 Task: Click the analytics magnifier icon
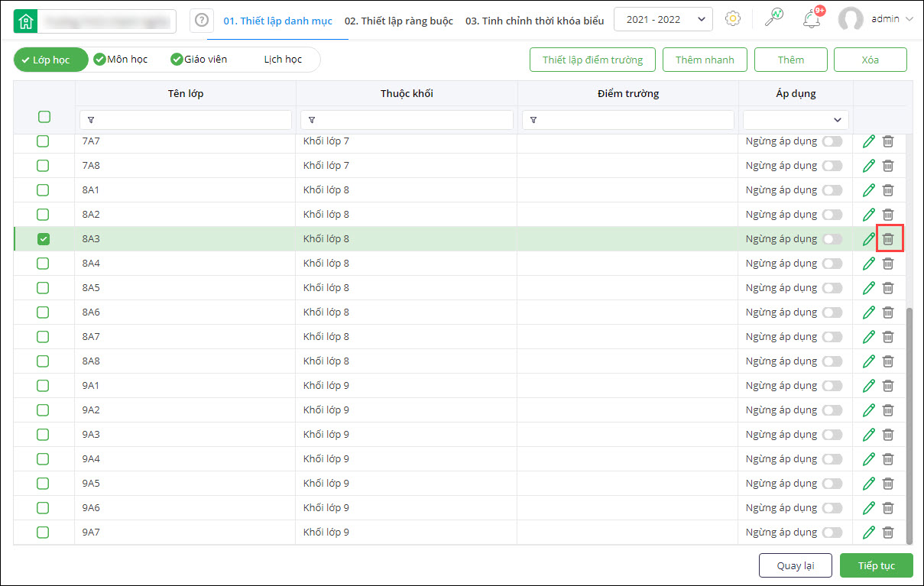773,18
